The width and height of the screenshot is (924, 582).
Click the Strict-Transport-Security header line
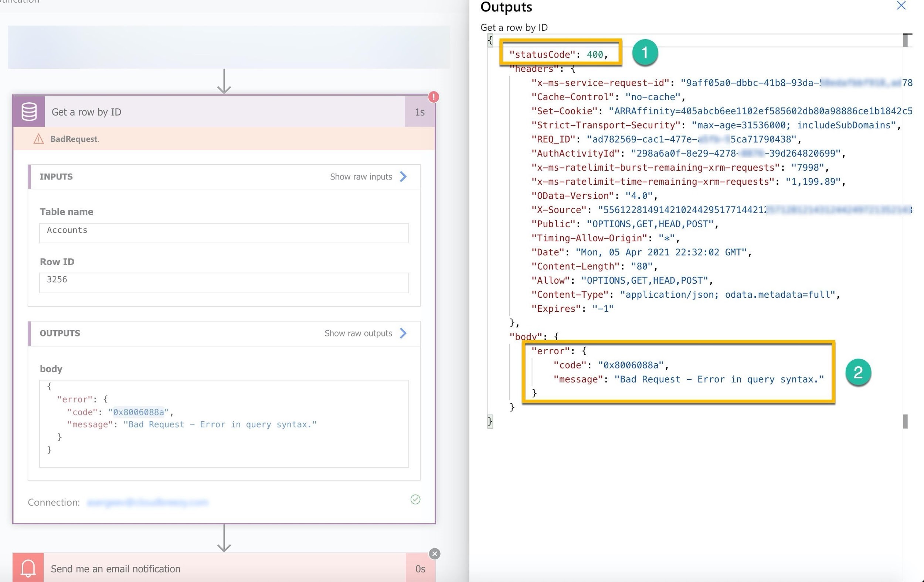click(x=716, y=125)
